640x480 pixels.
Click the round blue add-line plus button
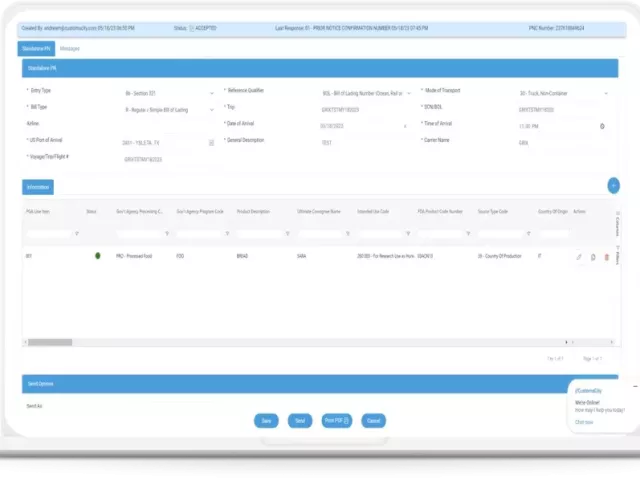613,186
